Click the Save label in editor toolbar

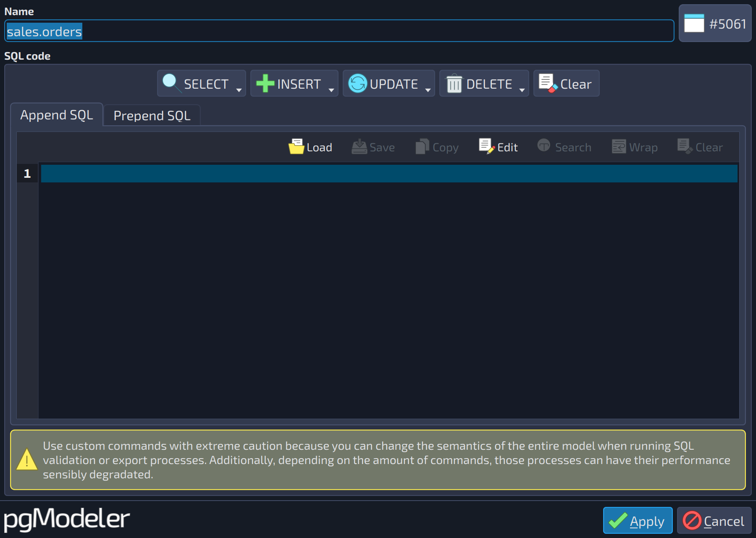click(382, 147)
